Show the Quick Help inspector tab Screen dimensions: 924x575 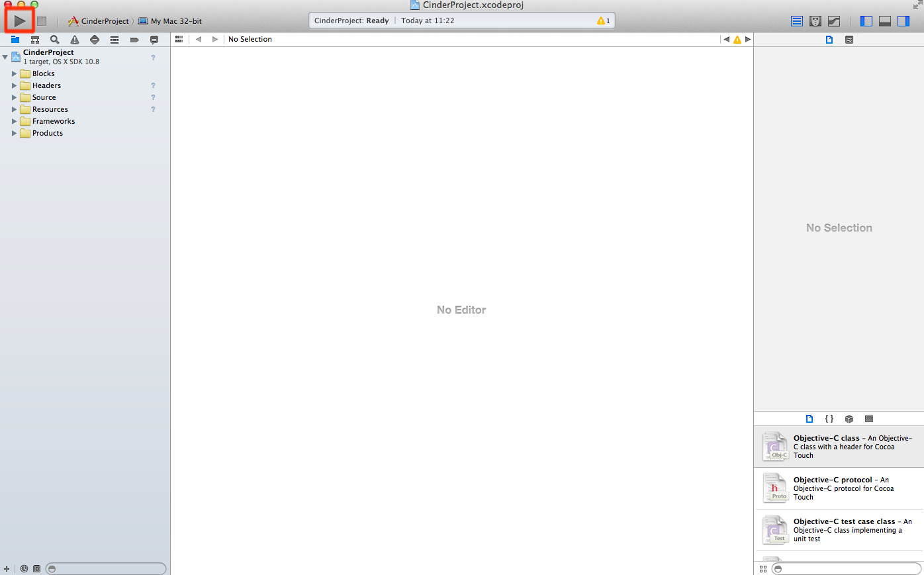(x=849, y=40)
